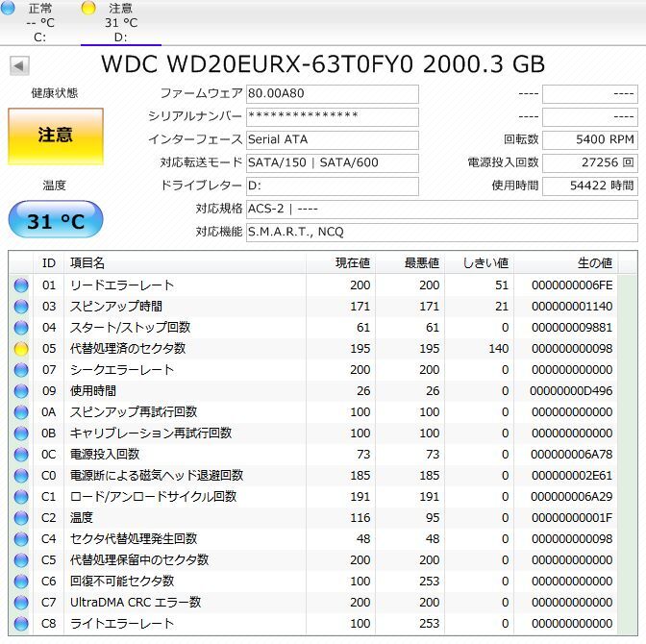The image size is (646, 644).
Task: Click the features field S.M.A.R.T., NCQ
Action: coord(441,233)
